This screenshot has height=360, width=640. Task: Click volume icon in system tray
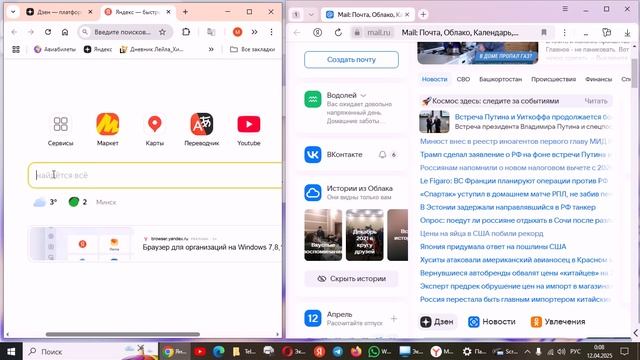(561, 351)
